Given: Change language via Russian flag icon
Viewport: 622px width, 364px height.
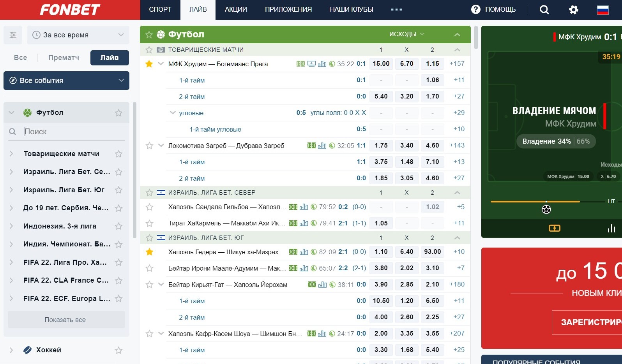Looking at the screenshot, I should click(603, 10).
